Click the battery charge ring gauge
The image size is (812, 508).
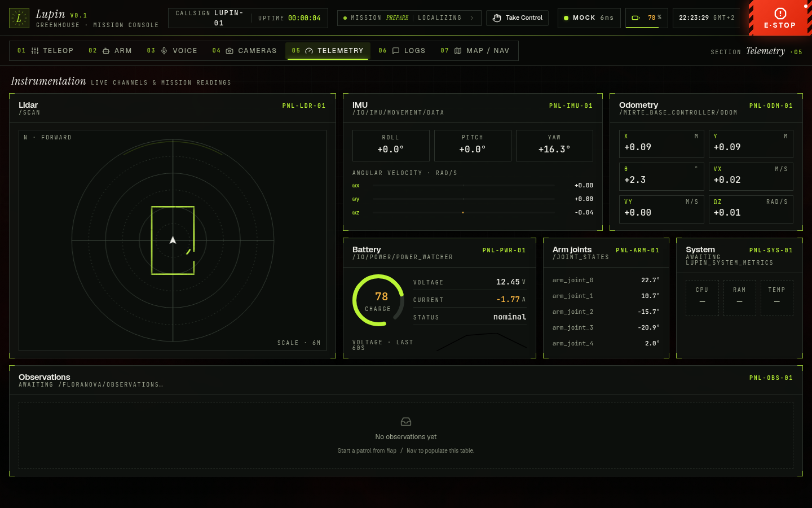(x=378, y=300)
